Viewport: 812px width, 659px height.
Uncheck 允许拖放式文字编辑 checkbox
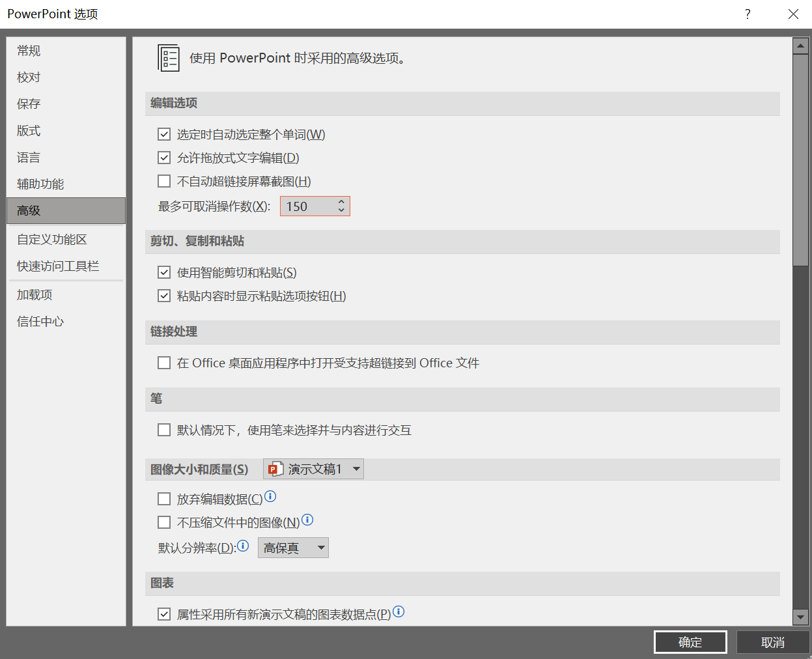164,158
